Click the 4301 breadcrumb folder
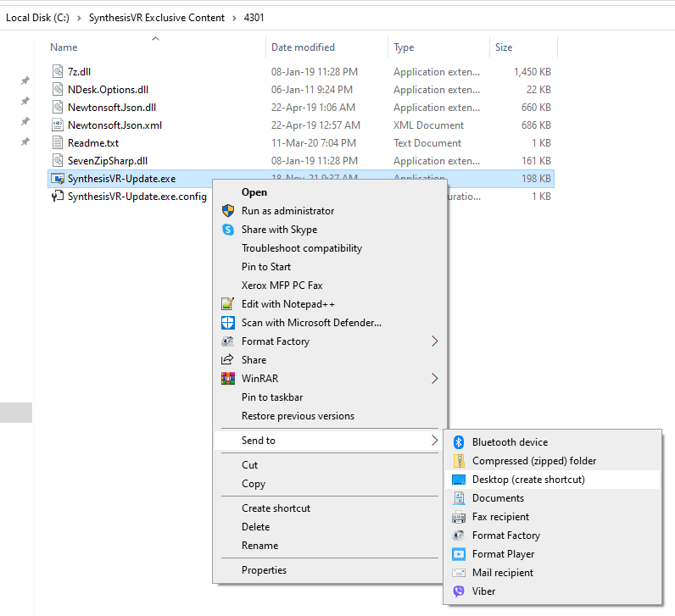Screen dimensions: 675x616 tap(254, 18)
